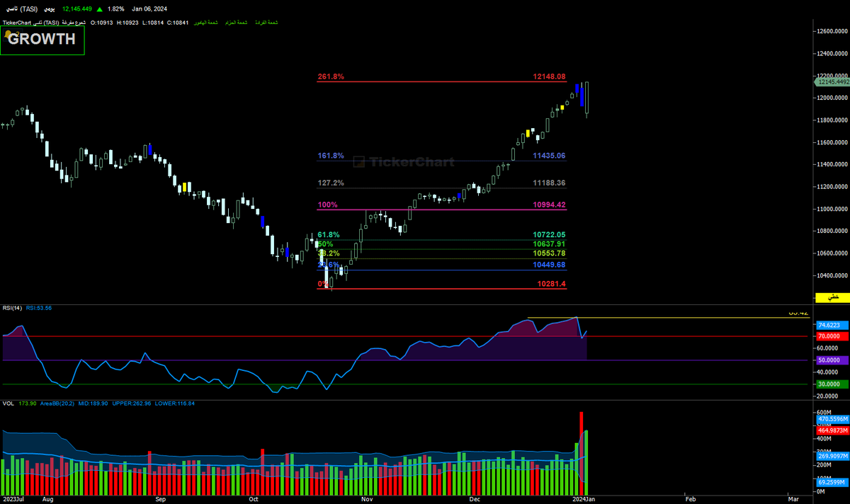Viewport: 850px width, 504px height.
Task: Click the 10281.4 Fibonacci base price label
Action: coord(552,284)
